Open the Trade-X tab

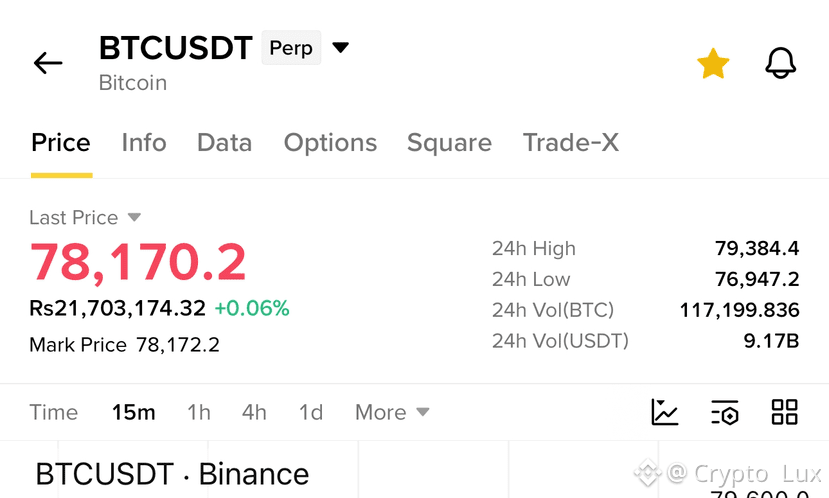click(570, 143)
